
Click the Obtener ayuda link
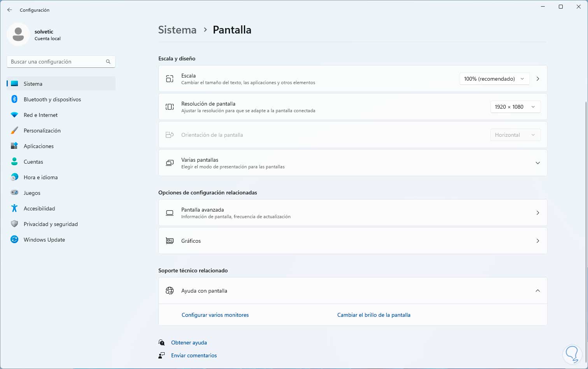pos(189,343)
